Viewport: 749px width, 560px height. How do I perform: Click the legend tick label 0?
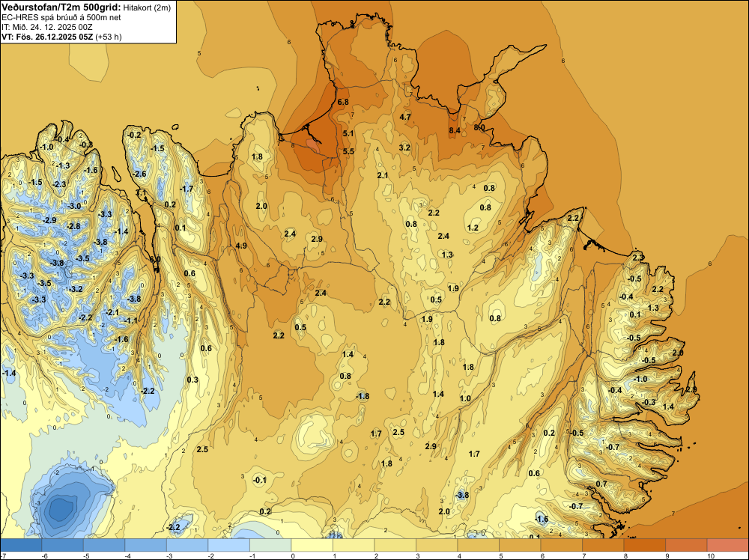pyautogui.click(x=292, y=556)
